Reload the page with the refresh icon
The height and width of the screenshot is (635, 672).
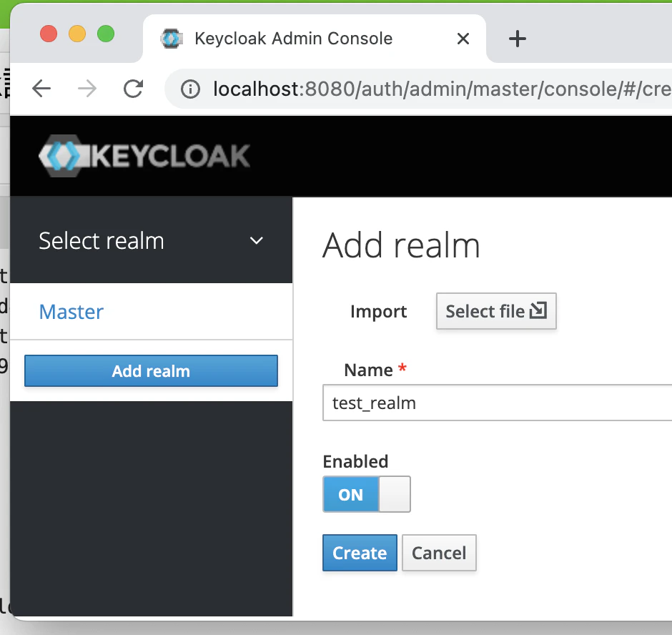pyautogui.click(x=133, y=89)
